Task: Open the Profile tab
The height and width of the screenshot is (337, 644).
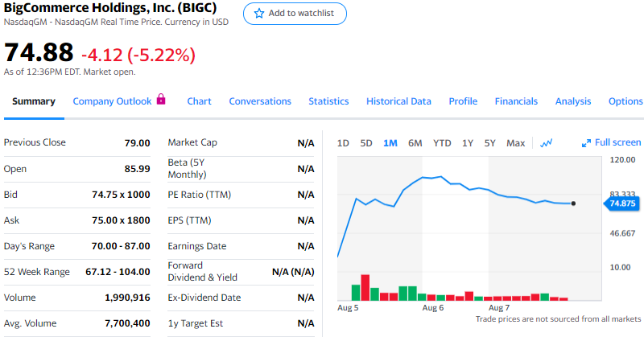Action: pyautogui.click(x=463, y=101)
